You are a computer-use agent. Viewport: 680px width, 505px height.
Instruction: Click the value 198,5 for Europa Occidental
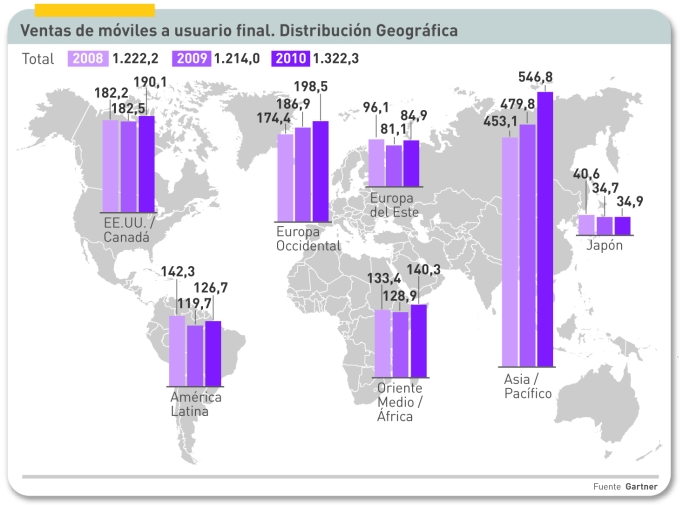pyautogui.click(x=311, y=87)
